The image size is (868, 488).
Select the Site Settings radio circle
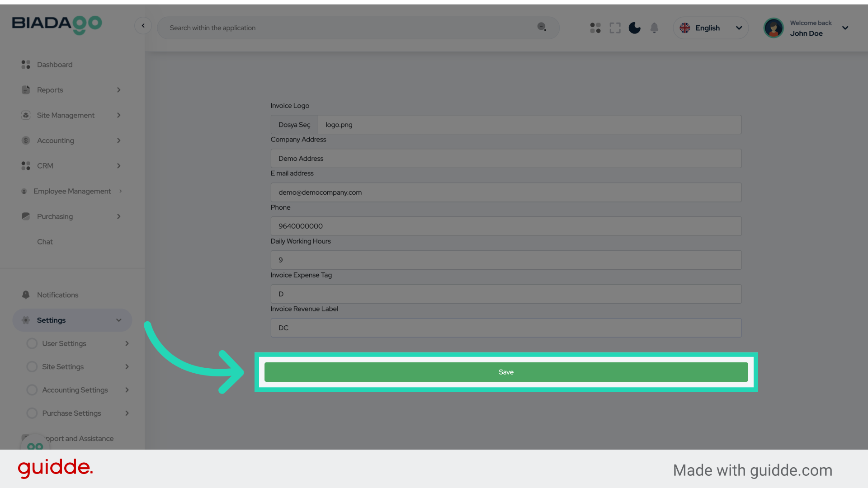32,367
